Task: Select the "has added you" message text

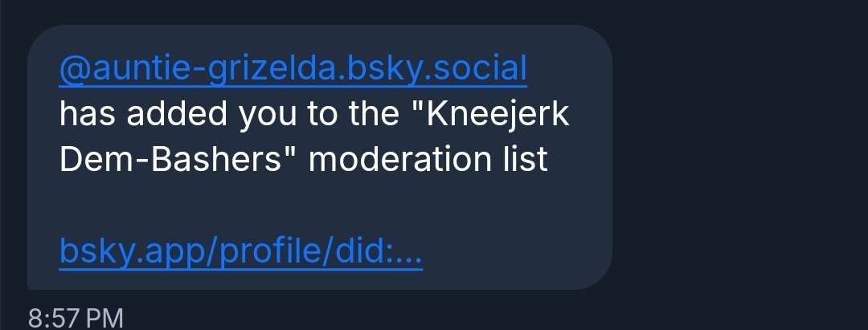Action: coord(145,116)
